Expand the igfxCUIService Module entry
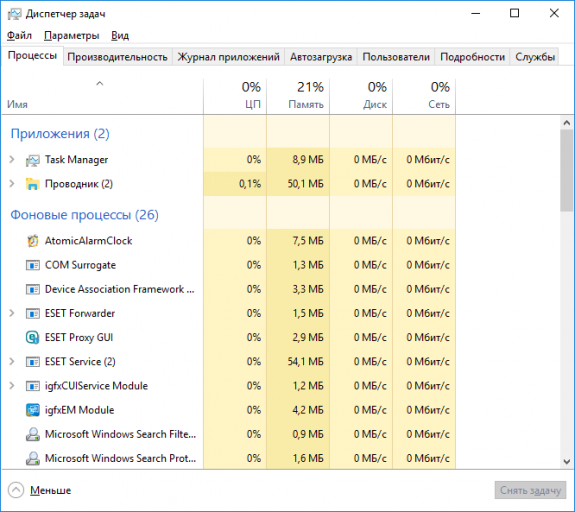 pyautogui.click(x=12, y=386)
